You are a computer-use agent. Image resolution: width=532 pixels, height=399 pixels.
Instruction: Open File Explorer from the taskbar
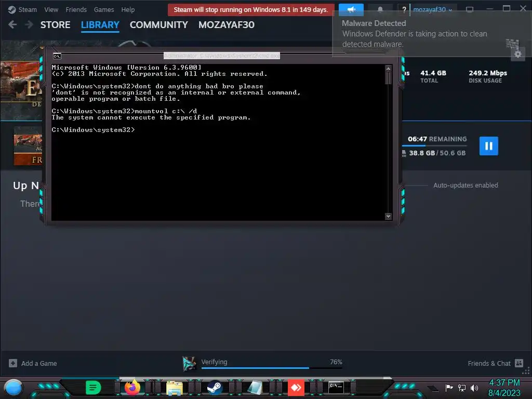pyautogui.click(x=175, y=388)
